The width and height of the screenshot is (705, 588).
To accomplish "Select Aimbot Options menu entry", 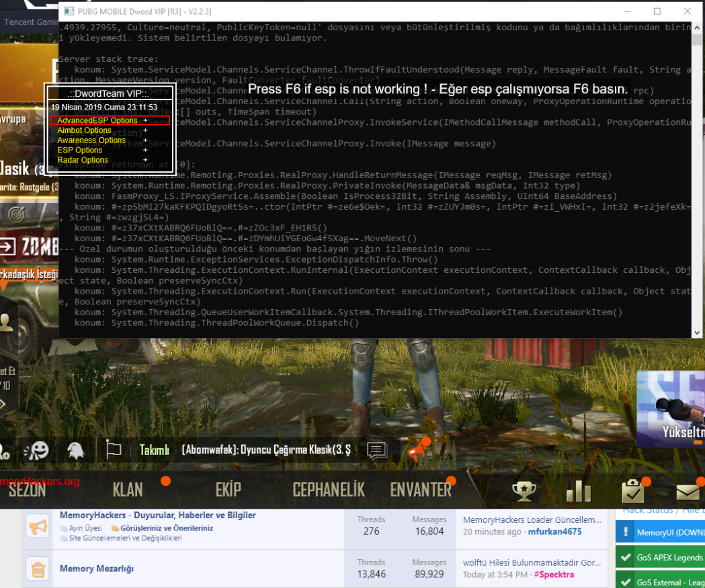I will tap(84, 130).
